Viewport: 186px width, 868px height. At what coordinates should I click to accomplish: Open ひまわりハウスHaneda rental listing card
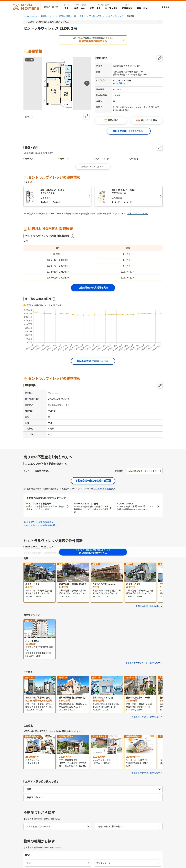107,583
